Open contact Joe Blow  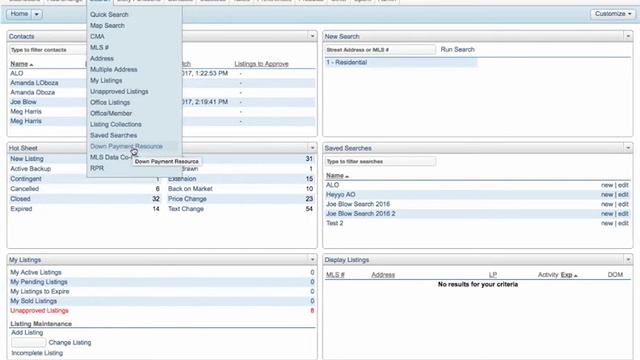23,102
